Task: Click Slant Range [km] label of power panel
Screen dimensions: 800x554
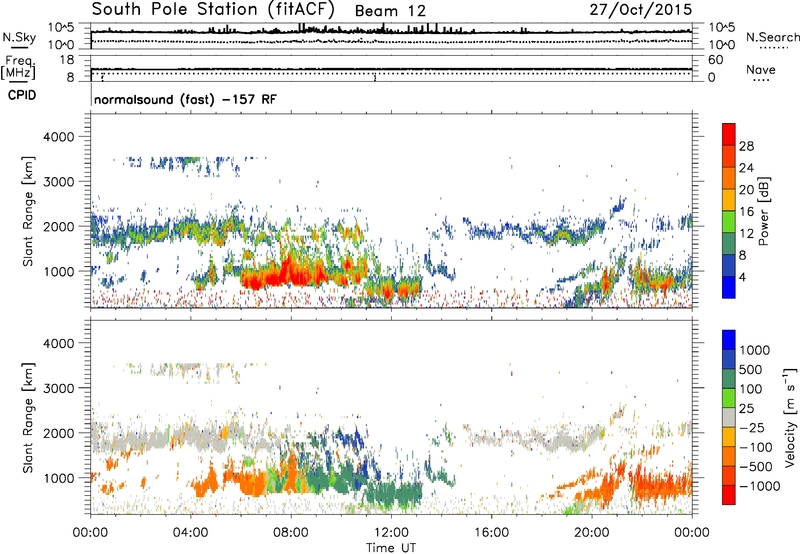Action: tap(28, 211)
